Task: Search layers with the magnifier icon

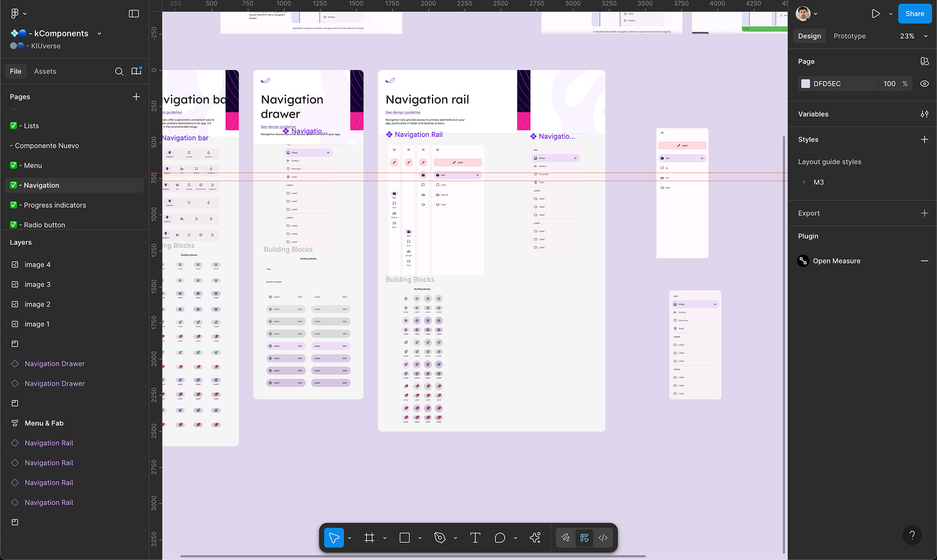Action: [x=119, y=71]
